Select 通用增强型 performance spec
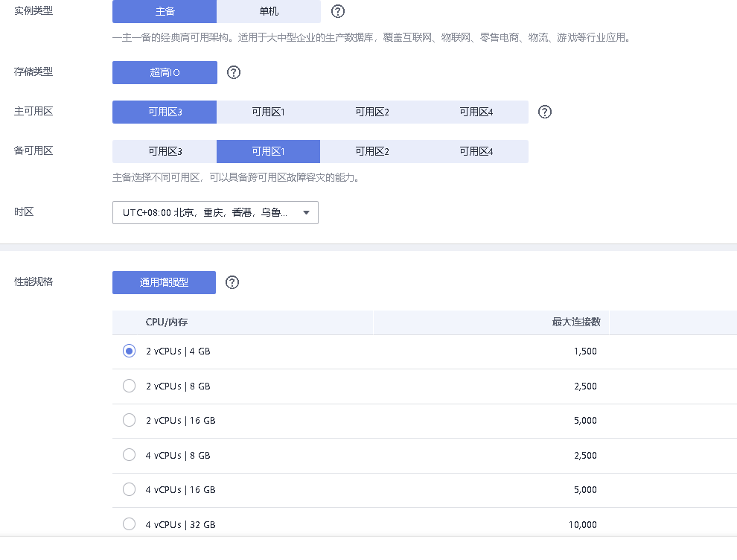Screen dimensions: 737x560 tap(164, 282)
